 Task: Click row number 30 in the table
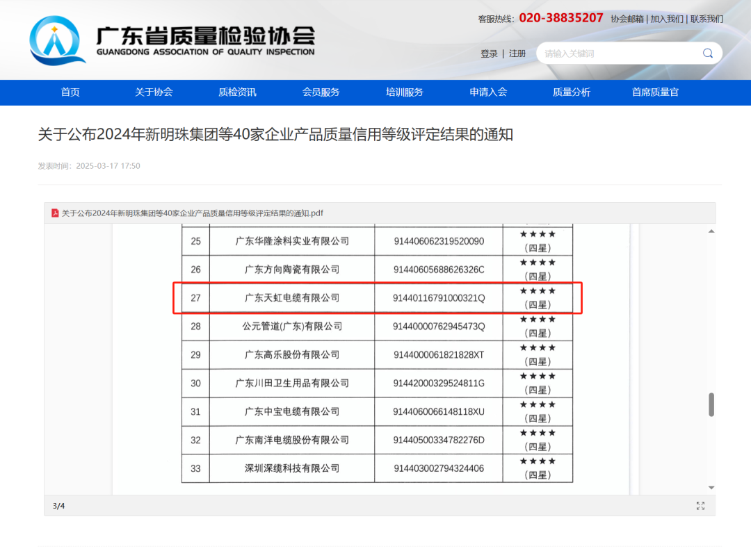196,384
